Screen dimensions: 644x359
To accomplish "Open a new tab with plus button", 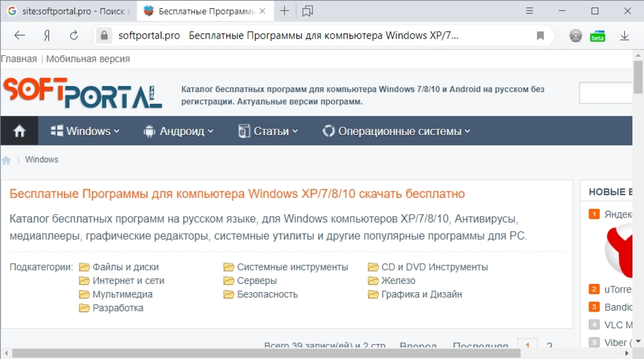I will pos(284,11).
